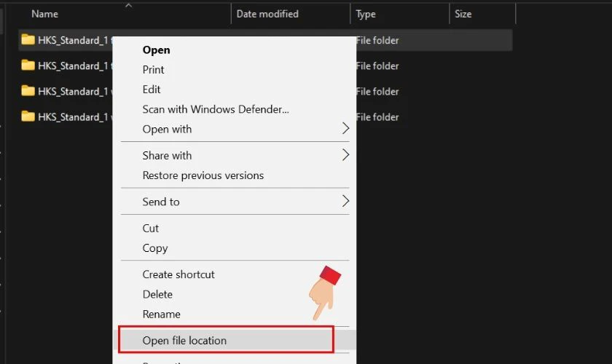612x364 pixels.
Task: Choose Rename in the context menu
Action: (161, 314)
